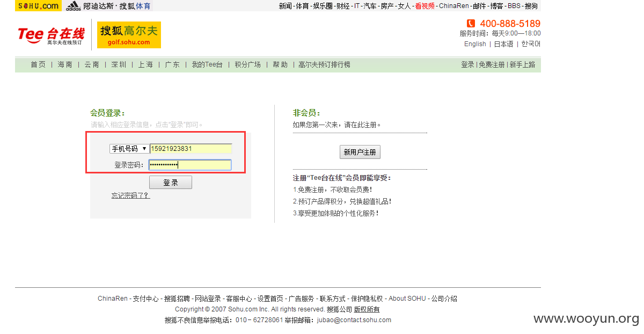Open 新闻 in top Sohu links
The image size is (644, 334).
click(286, 6)
